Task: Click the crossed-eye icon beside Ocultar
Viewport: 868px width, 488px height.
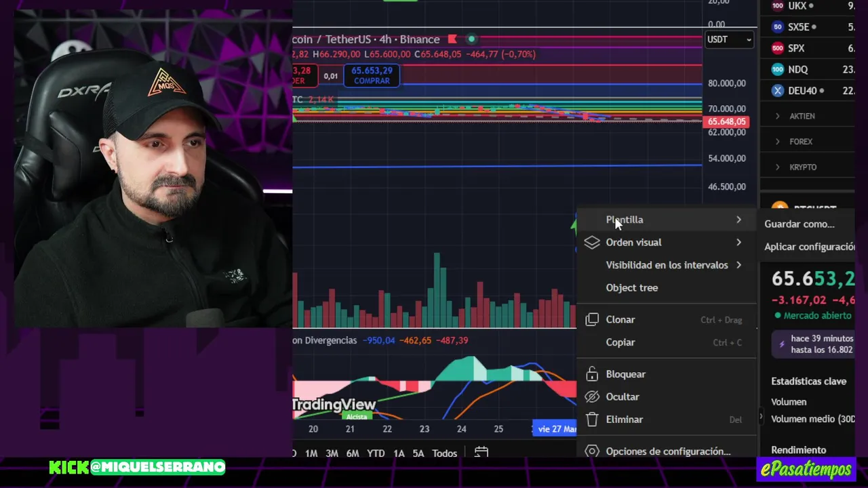Action: click(x=592, y=396)
